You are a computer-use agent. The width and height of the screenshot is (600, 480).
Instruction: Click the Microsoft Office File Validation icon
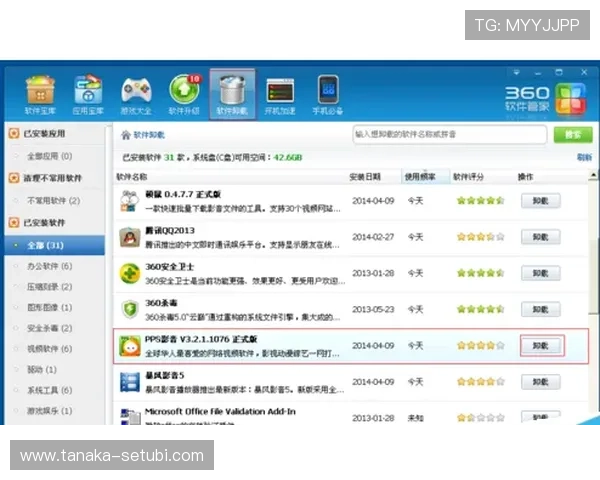pos(130,416)
